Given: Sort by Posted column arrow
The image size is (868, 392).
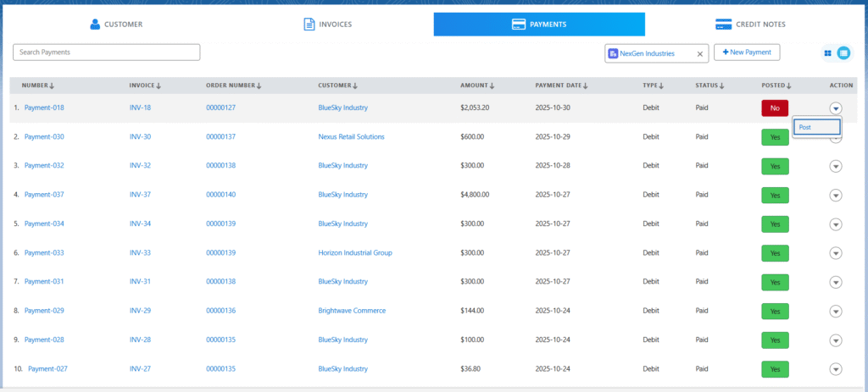Looking at the screenshot, I should (788, 86).
